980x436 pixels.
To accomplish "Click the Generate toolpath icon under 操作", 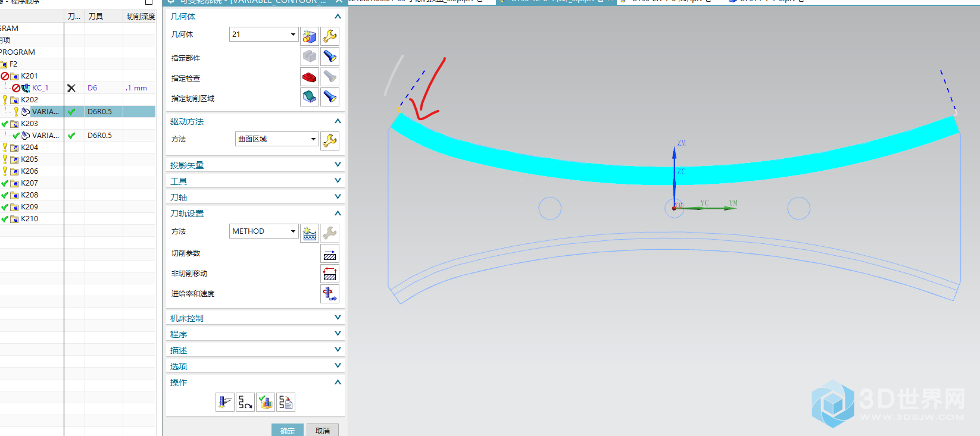I will point(225,403).
